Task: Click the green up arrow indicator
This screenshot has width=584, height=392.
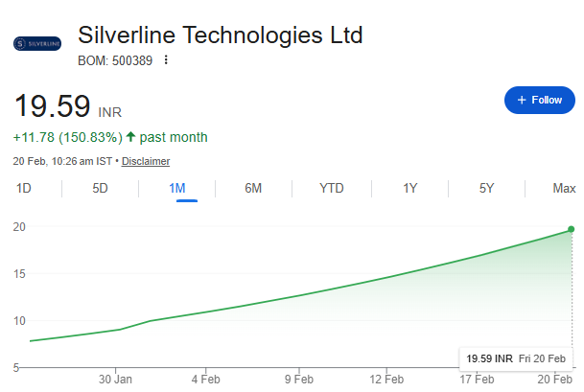Action: (x=130, y=137)
